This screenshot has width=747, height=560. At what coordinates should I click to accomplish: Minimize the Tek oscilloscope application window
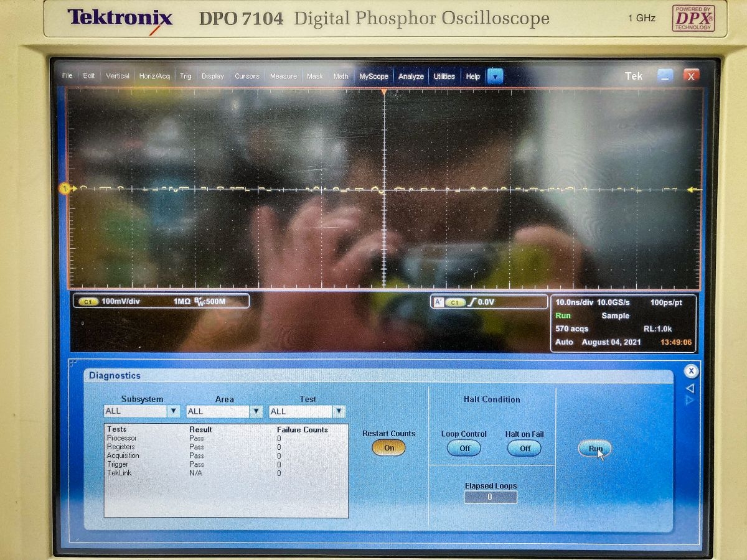click(665, 76)
